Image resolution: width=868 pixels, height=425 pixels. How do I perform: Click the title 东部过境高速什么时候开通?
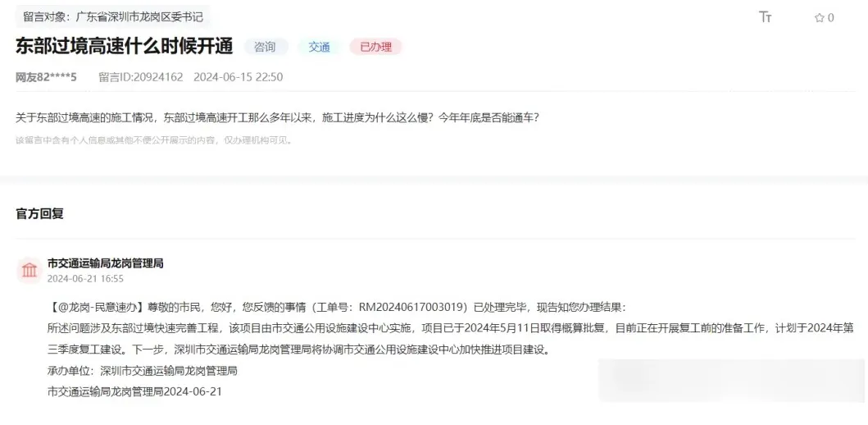pos(124,47)
